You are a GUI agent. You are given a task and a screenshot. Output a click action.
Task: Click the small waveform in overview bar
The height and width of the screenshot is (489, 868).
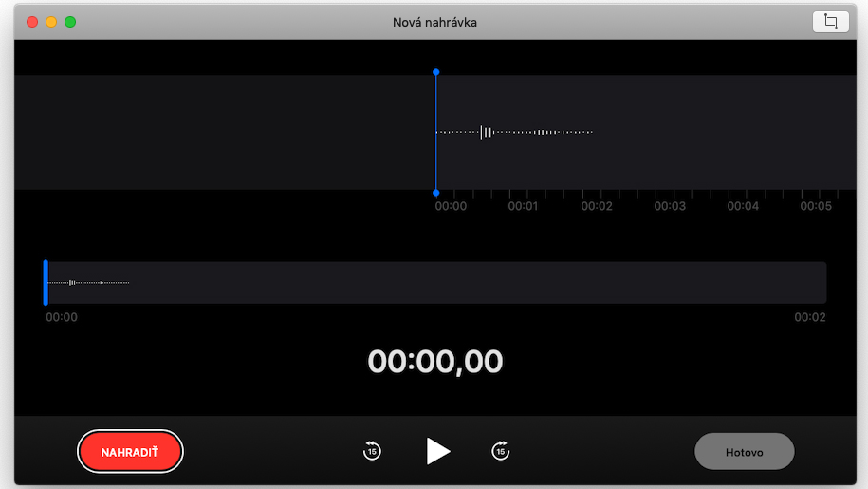point(88,282)
